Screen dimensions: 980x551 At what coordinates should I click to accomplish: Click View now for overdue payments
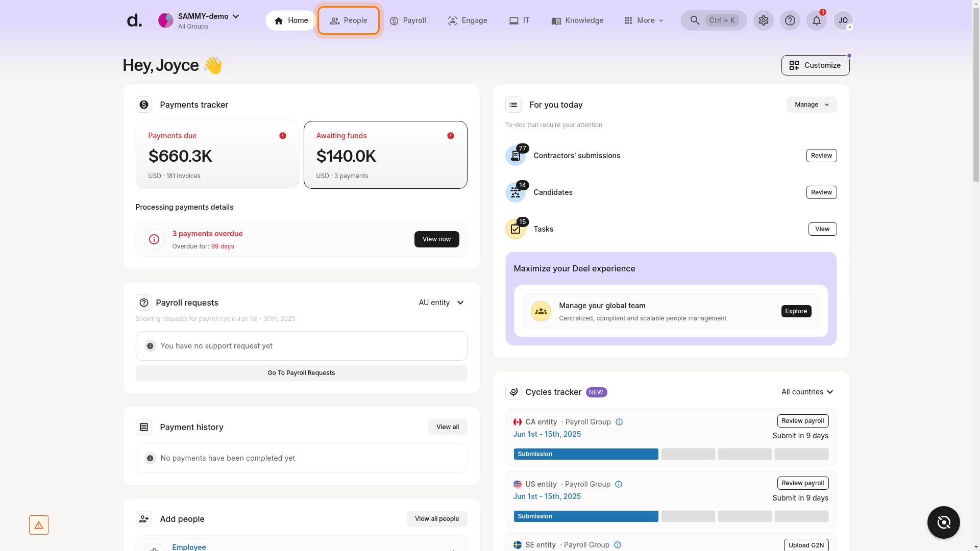(x=436, y=239)
